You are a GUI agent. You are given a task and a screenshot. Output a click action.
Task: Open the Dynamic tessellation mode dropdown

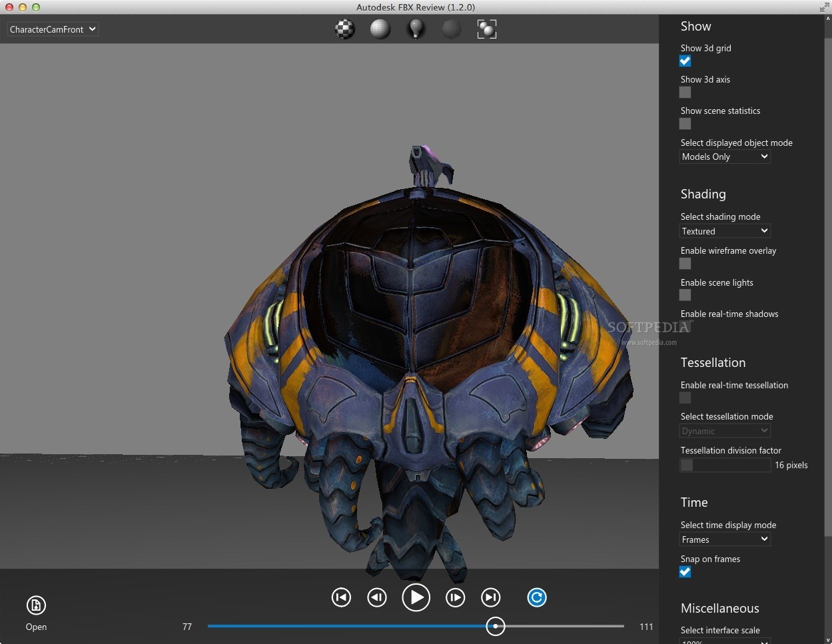coord(725,431)
